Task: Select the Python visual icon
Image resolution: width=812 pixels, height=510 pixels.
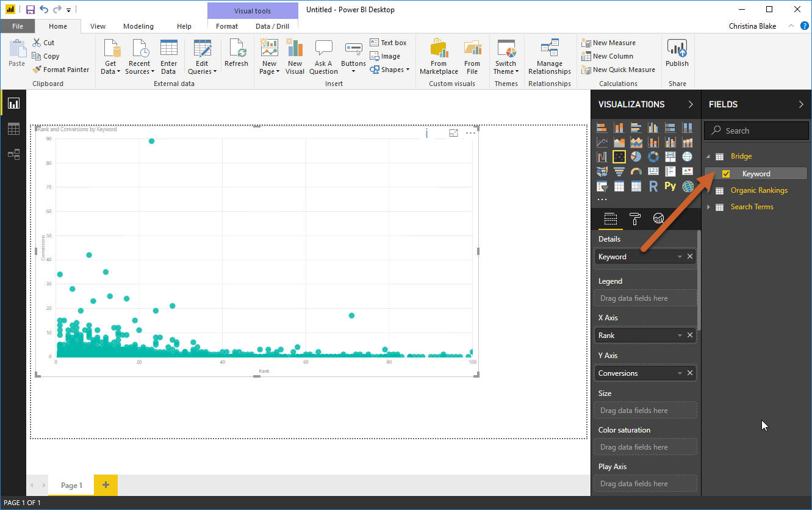Action: click(x=670, y=186)
